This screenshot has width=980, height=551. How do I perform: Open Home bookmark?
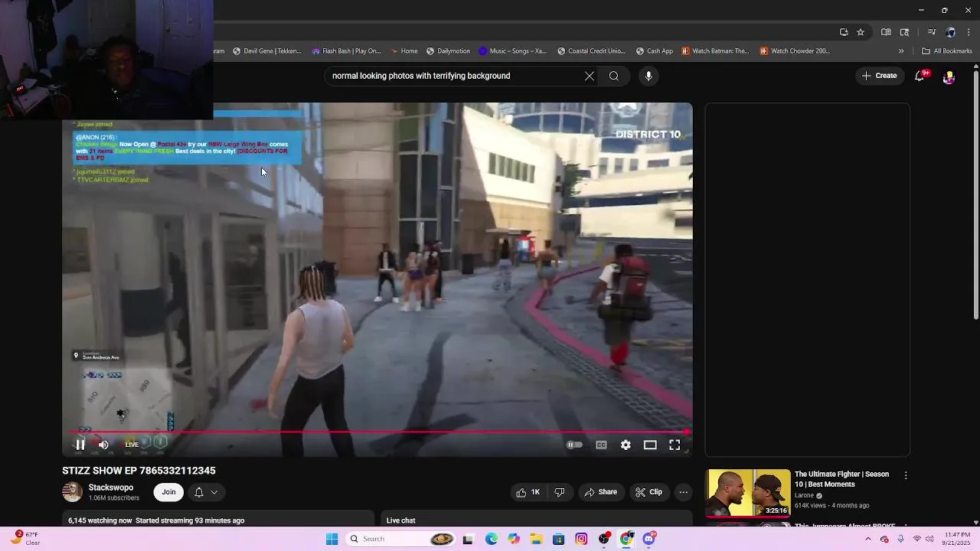(404, 51)
